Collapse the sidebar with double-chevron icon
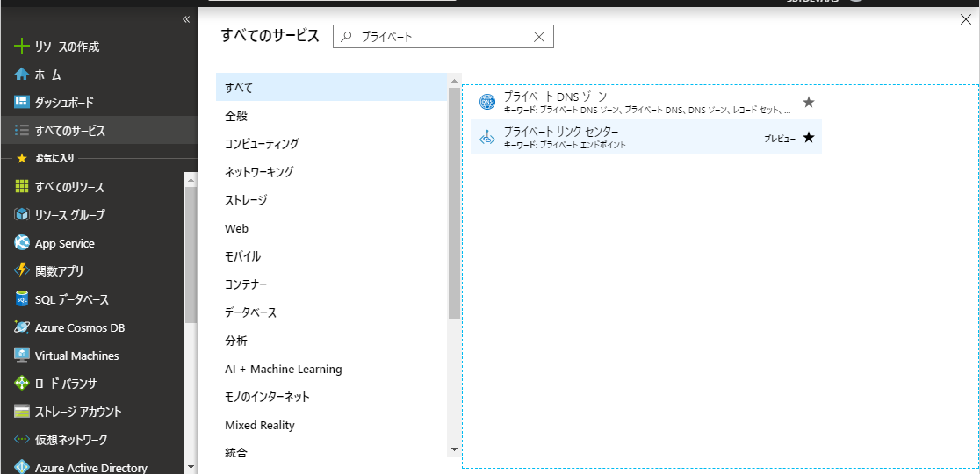 coord(185,19)
